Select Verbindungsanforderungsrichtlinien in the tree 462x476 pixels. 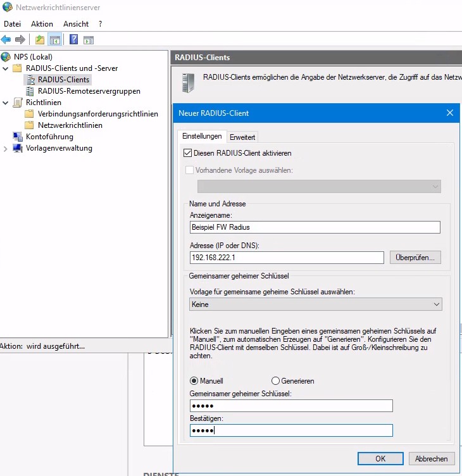[97, 114]
